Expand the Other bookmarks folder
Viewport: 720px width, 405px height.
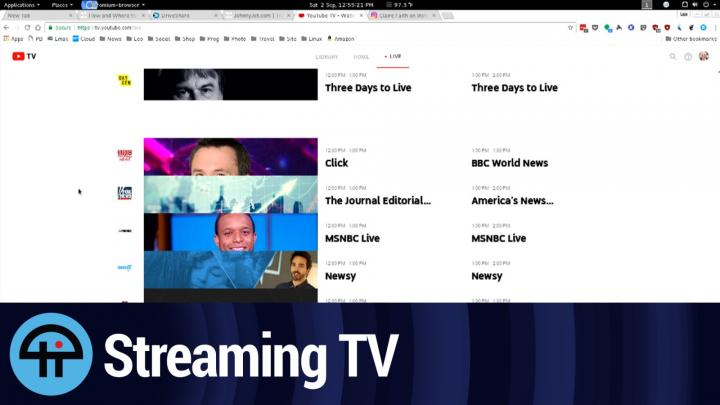pyautogui.click(x=690, y=39)
